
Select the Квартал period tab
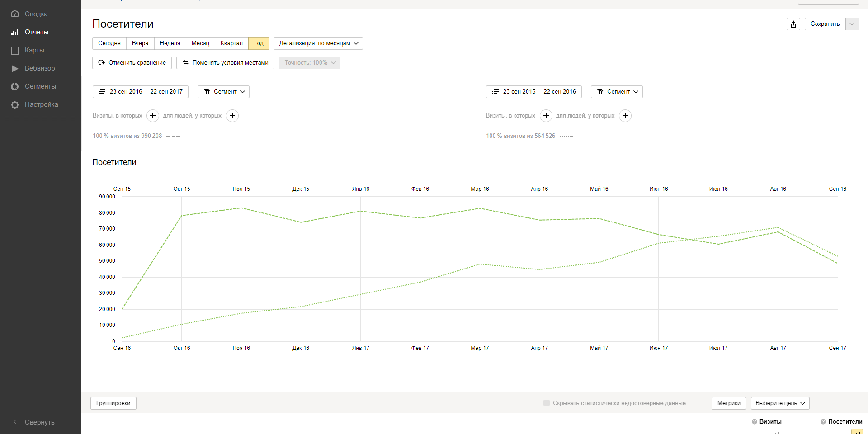tap(231, 43)
